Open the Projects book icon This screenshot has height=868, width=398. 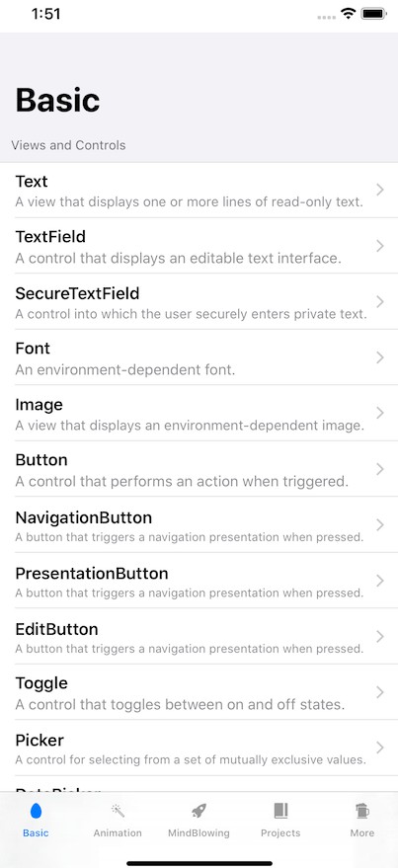pyautogui.click(x=280, y=811)
